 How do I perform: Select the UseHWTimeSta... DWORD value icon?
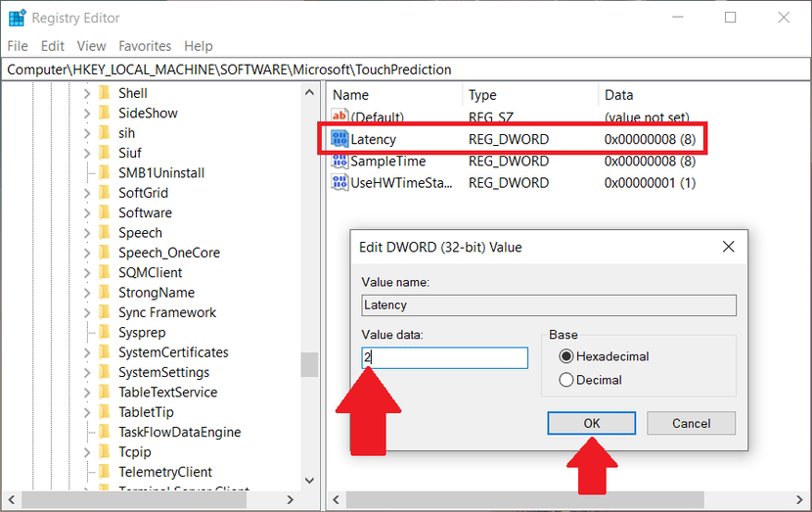tap(339, 183)
